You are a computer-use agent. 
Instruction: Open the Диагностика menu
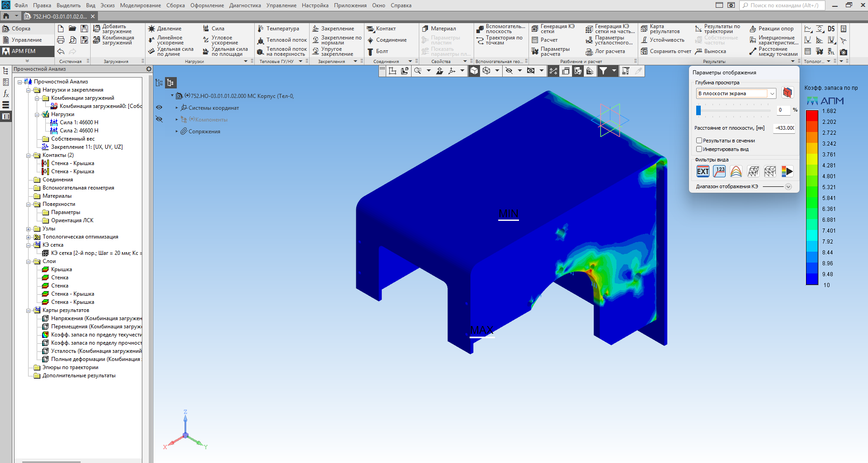(245, 5)
